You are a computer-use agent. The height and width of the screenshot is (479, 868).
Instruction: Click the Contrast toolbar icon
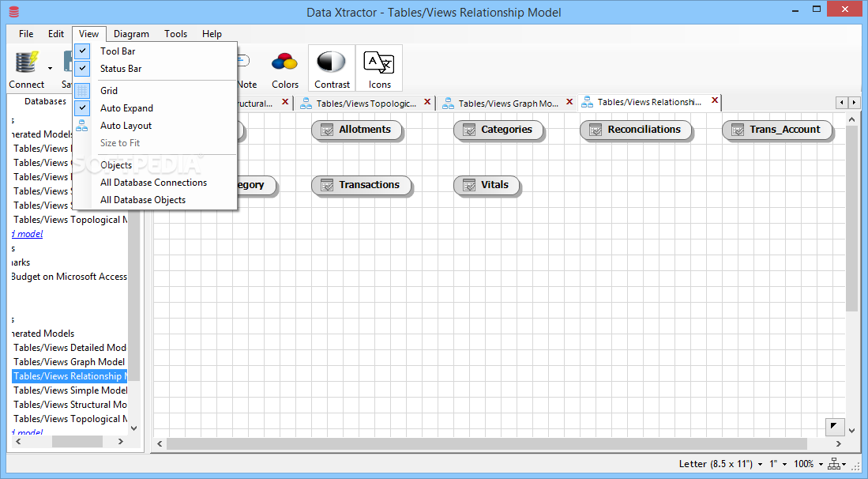[332, 62]
